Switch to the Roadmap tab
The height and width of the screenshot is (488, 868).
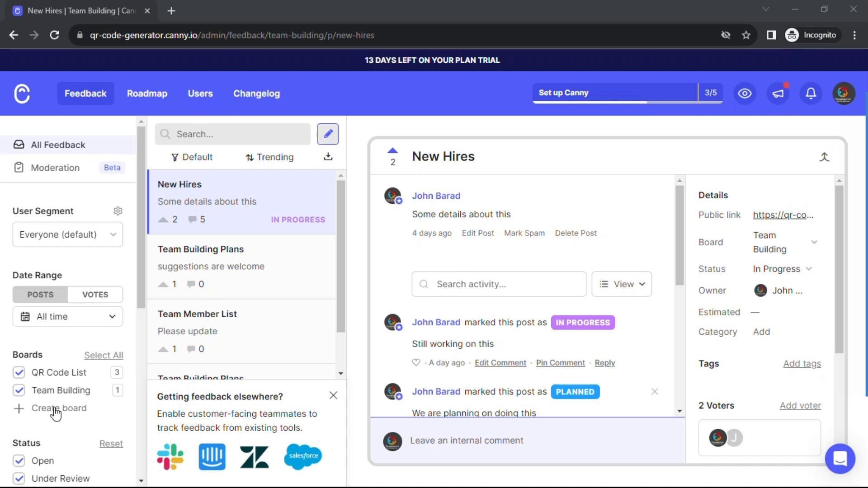coord(147,94)
